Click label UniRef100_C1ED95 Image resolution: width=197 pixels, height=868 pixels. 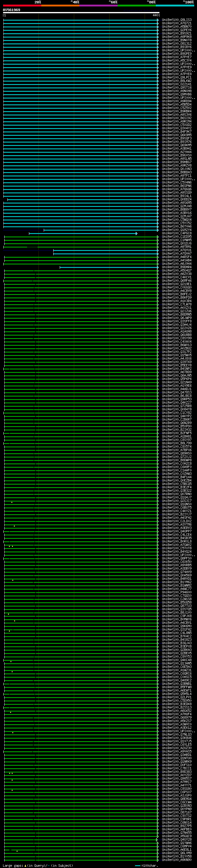click(x=177, y=237)
